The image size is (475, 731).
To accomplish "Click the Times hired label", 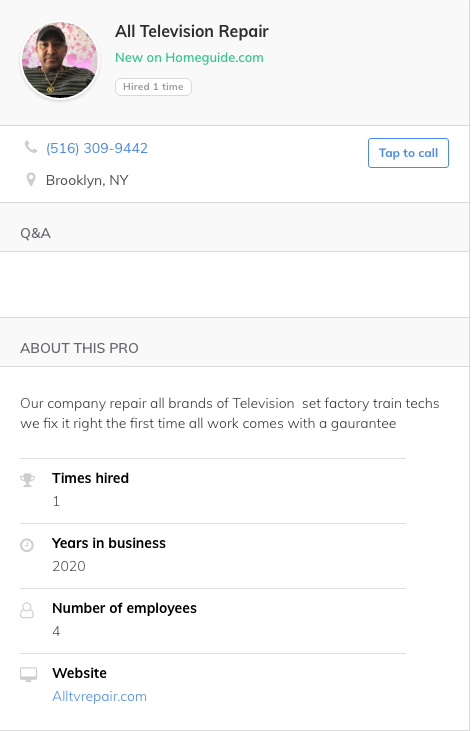I will [90, 478].
